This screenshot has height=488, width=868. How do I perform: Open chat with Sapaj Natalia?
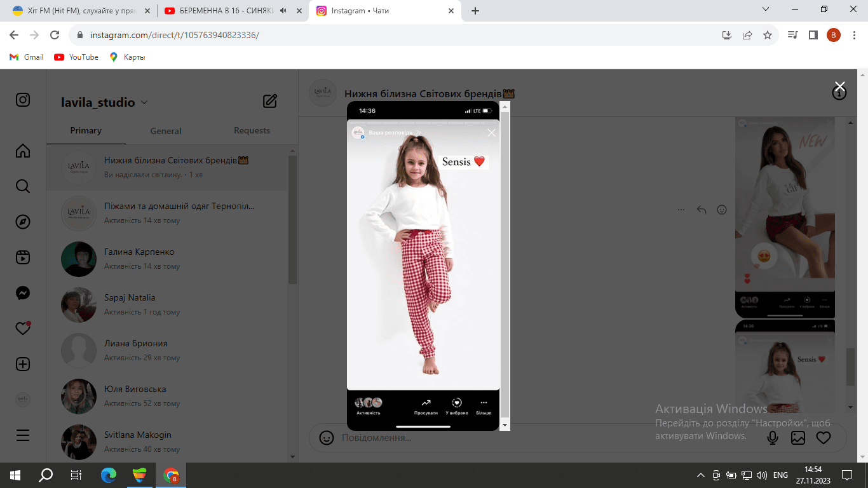pyautogui.click(x=167, y=304)
